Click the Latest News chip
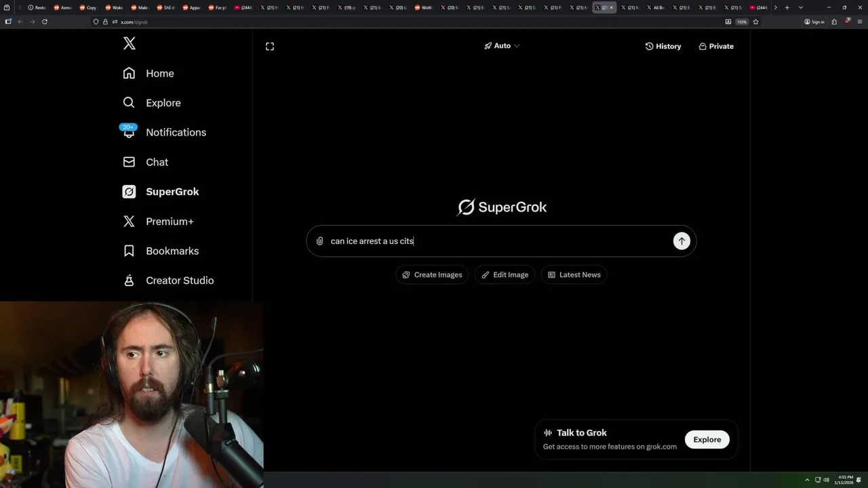Image resolution: width=868 pixels, height=488 pixels. click(x=574, y=274)
